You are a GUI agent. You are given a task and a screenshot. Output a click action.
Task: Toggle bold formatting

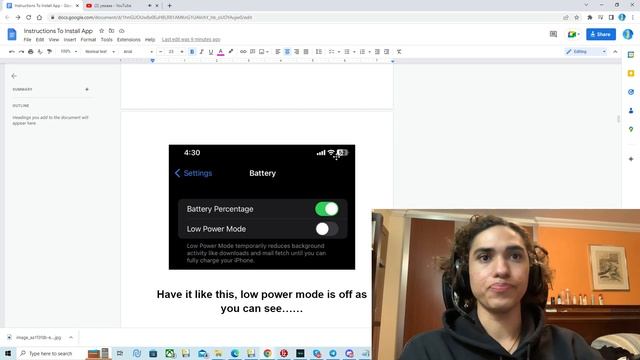[192, 52]
